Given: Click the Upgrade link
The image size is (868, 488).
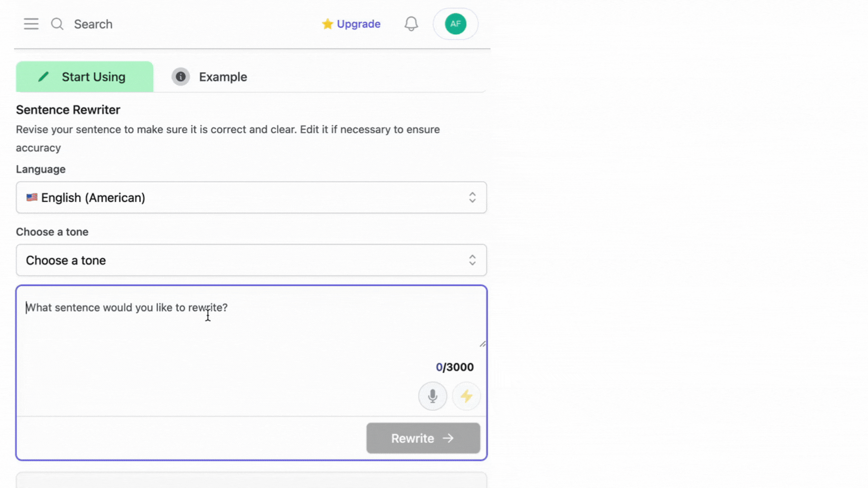Looking at the screenshot, I should 359,24.
